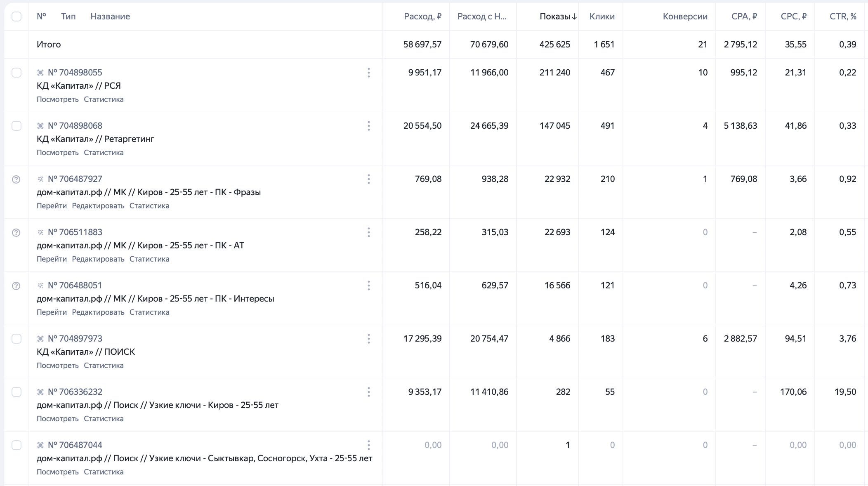Click the CTR, % column header
This screenshot has width=868, height=486.
coord(843,17)
